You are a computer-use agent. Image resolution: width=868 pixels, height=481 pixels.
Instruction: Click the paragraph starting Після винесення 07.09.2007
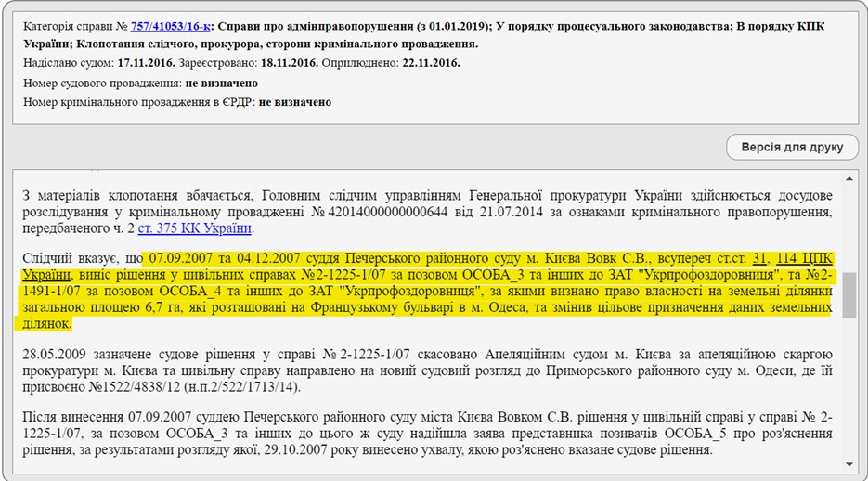coord(427,434)
